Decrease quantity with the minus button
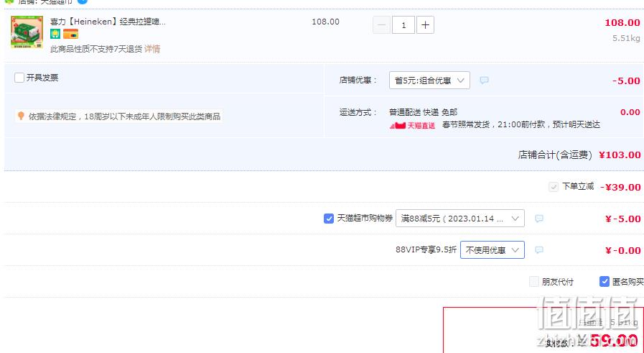 381,25
